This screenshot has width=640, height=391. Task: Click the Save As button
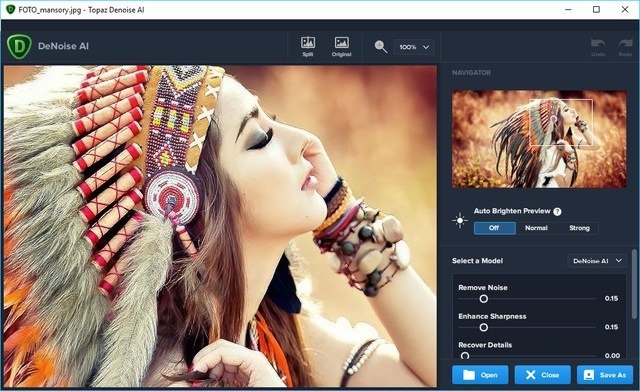[x=605, y=375]
